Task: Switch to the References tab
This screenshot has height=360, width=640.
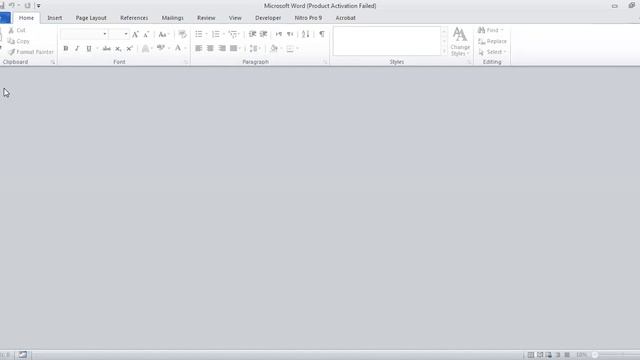Action: [134, 18]
